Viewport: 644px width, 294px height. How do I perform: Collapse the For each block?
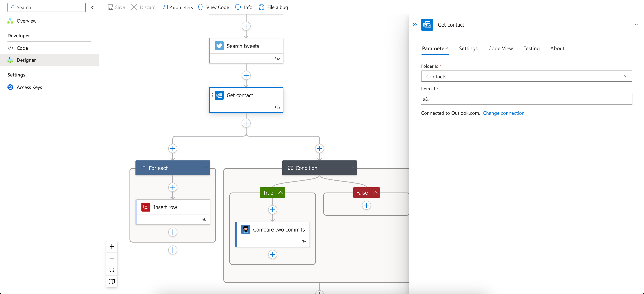(205, 167)
